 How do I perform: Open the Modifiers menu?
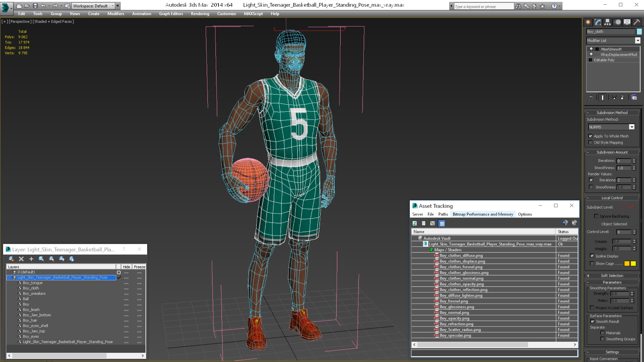click(x=116, y=14)
